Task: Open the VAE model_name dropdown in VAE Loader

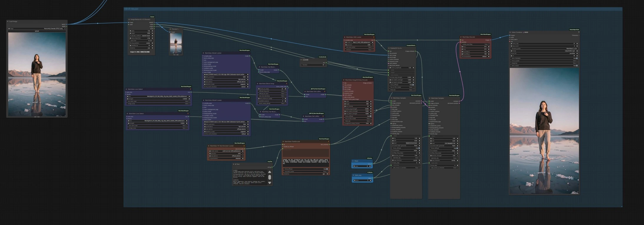Action: point(359,42)
